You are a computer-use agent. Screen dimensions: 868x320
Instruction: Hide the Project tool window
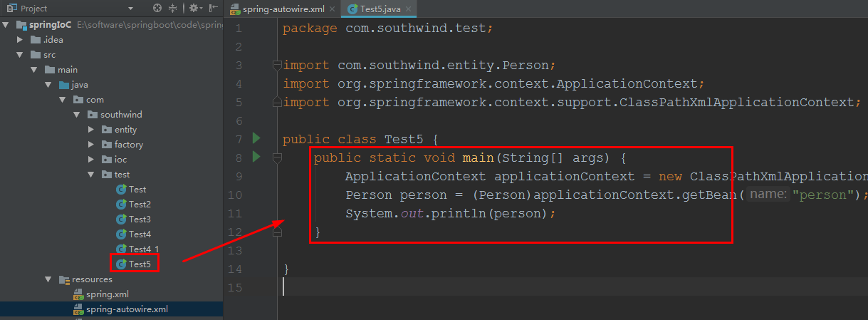click(x=212, y=9)
